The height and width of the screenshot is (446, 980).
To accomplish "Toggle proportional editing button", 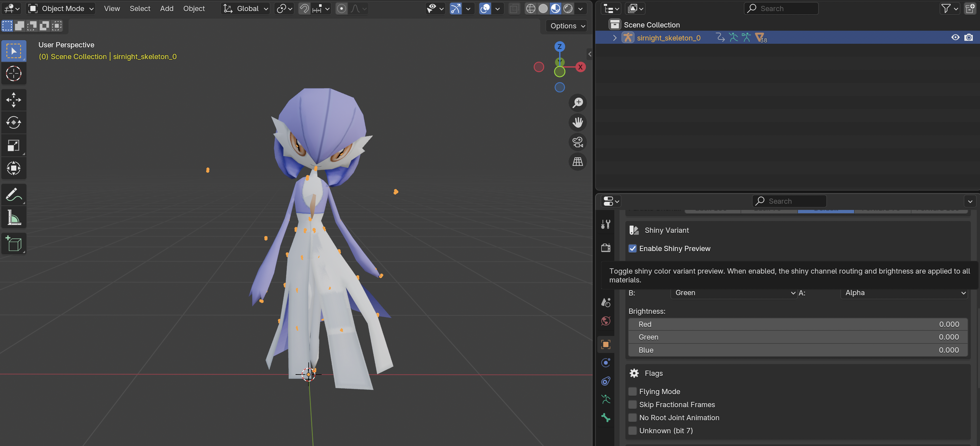I will tap(341, 8).
